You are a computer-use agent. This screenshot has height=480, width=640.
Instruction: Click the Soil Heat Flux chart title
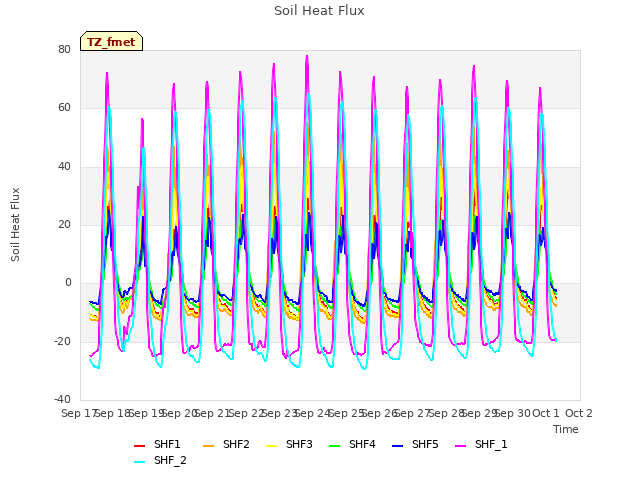[x=319, y=11]
